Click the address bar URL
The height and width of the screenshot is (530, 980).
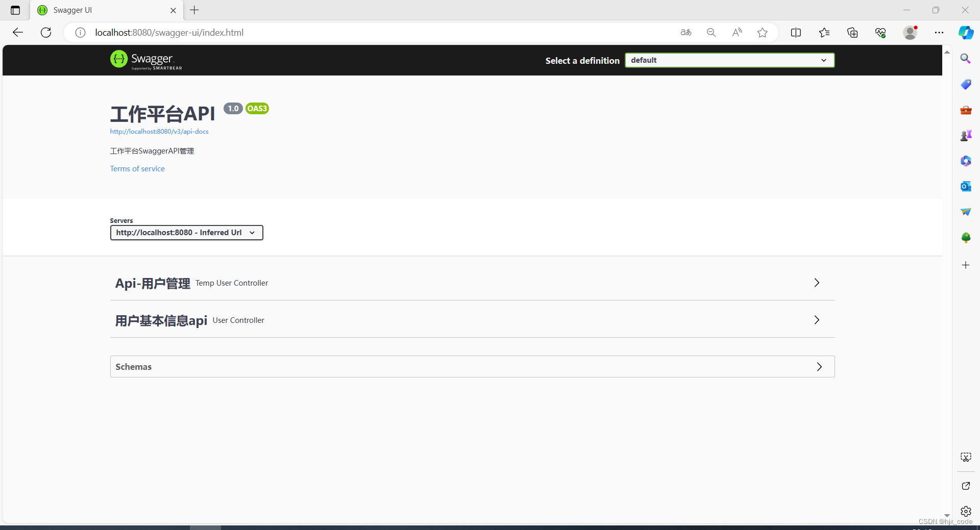tap(169, 33)
